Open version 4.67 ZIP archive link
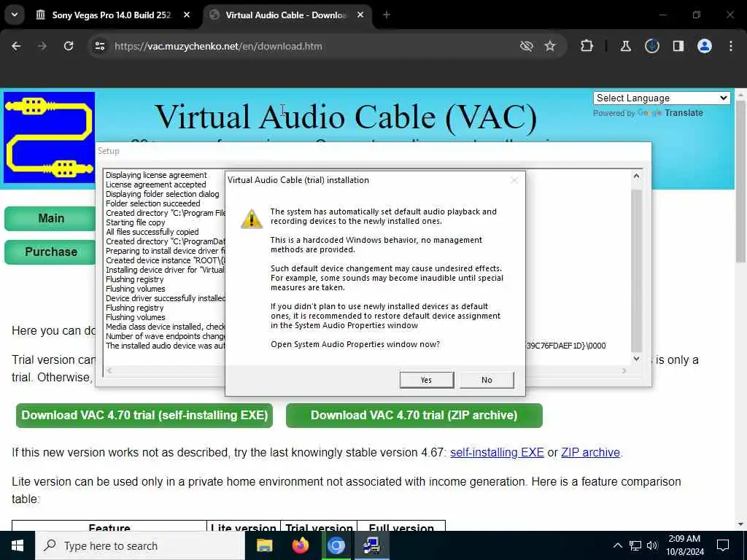The height and width of the screenshot is (560, 747). coord(590,452)
